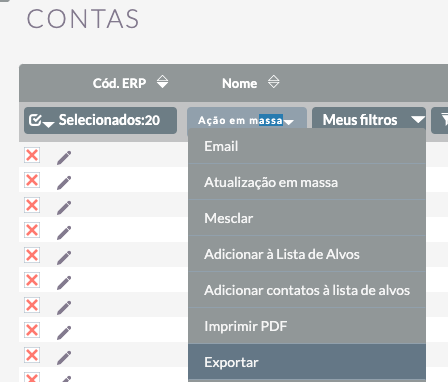Uncheck the fourth row's red X checkbox
This screenshot has width=448, height=382.
pos(32,230)
